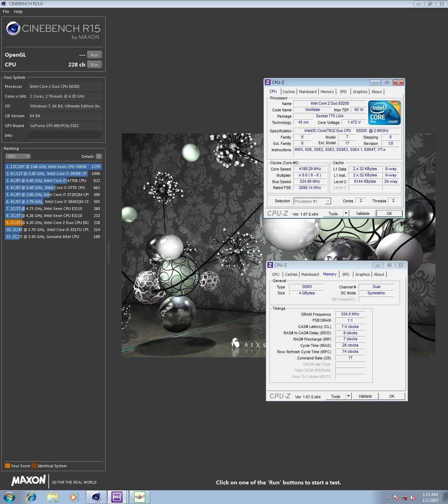Open the Windows Start menu
The image size is (448, 504).
(x=9, y=497)
